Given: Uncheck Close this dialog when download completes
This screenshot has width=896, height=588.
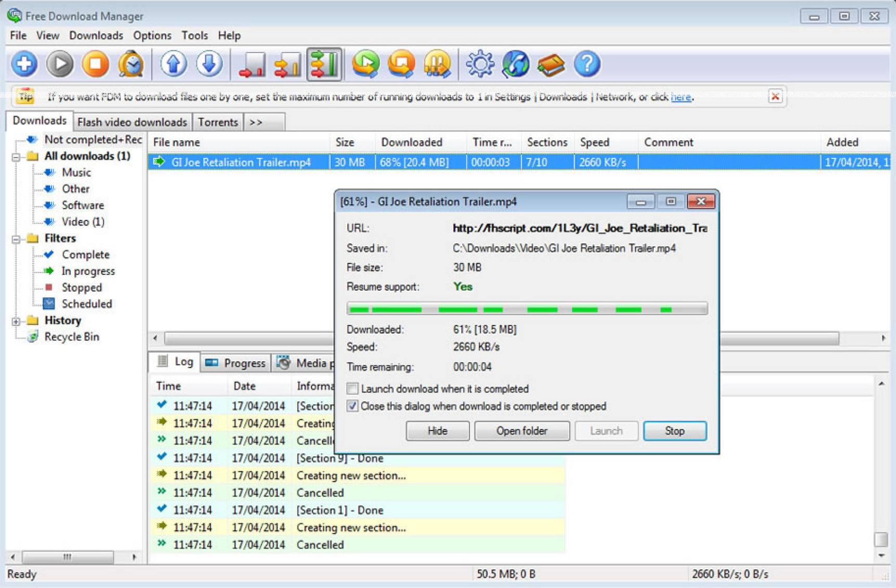Looking at the screenshot, I should [x=353, y=406].
